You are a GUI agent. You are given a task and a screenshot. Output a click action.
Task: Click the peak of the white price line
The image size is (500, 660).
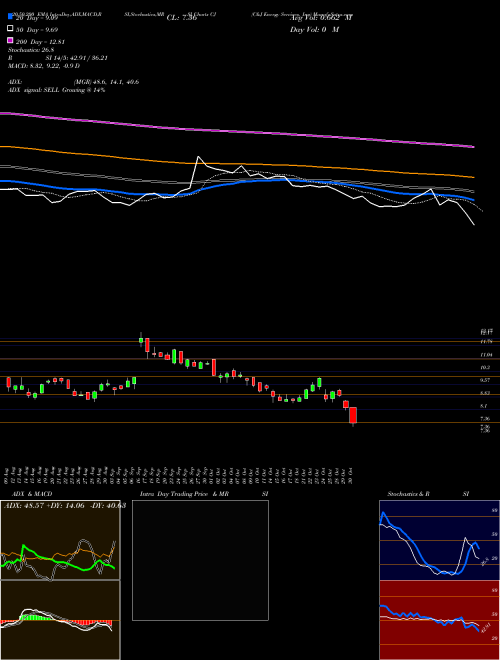tap(198, 157)
